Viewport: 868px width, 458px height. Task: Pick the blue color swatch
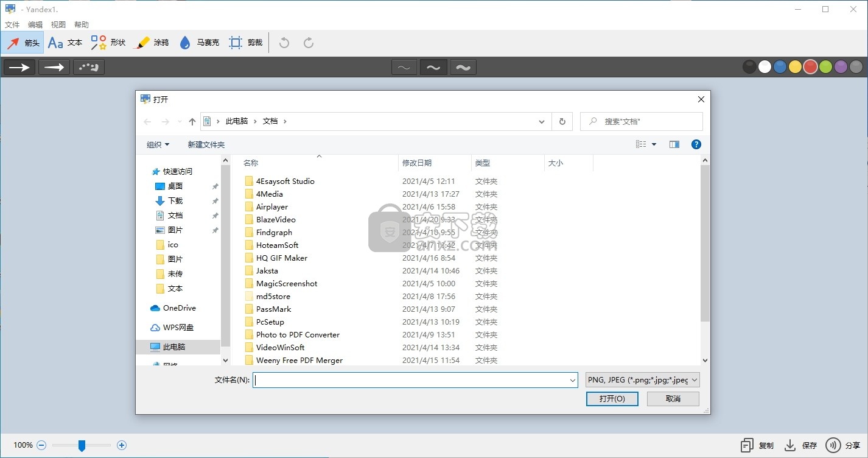(x=780, y=67)
